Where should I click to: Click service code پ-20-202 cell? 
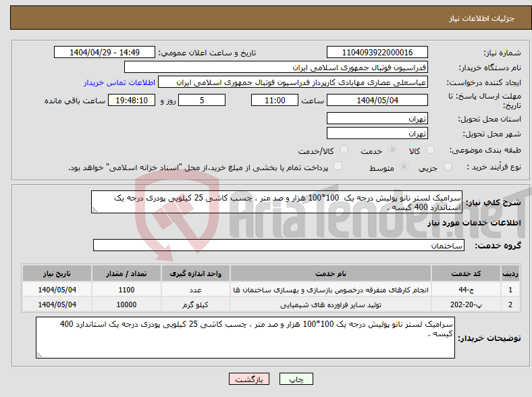[467, 305]
